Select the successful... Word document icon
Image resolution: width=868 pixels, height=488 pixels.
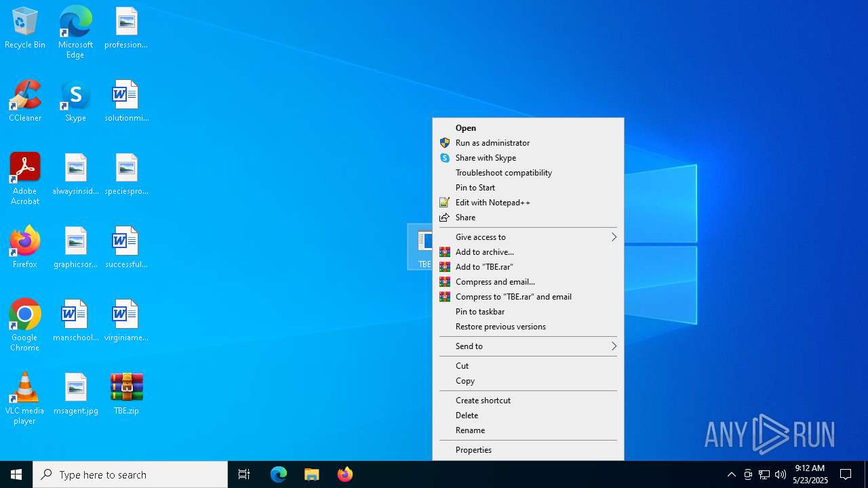[x=126, y=248]
